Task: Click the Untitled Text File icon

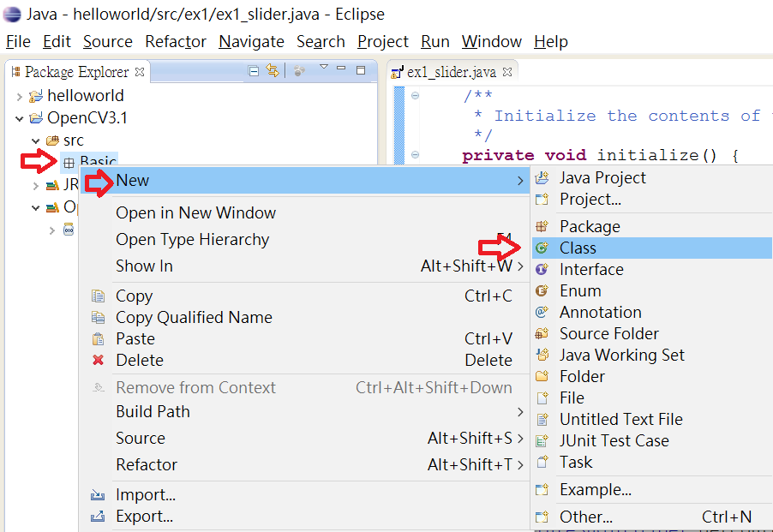Action: coord(542,419)
